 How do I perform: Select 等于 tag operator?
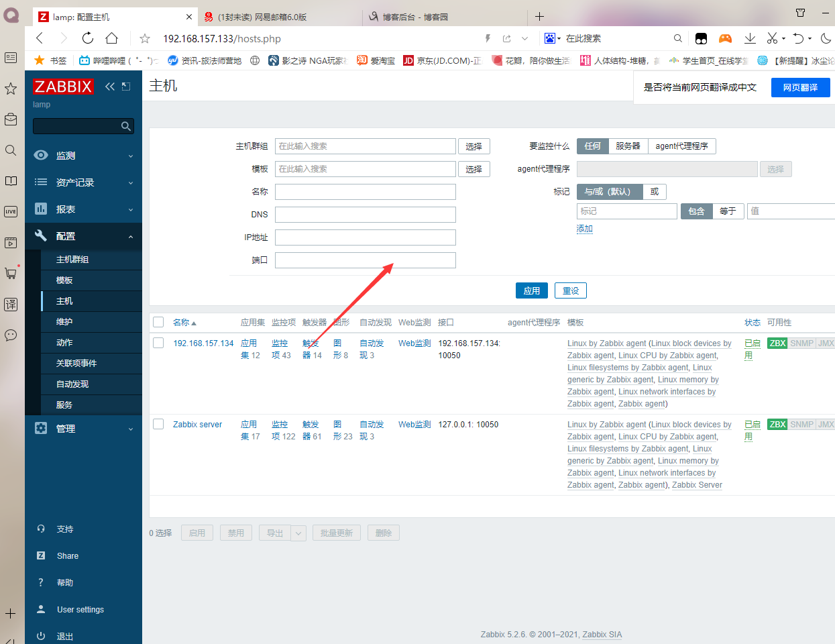(x=728, y=211)
